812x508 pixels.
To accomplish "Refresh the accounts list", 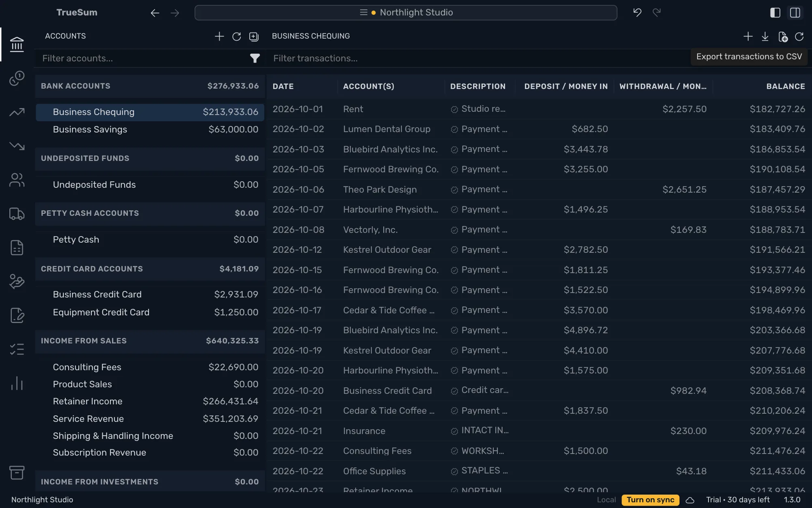I will (236, 37).
